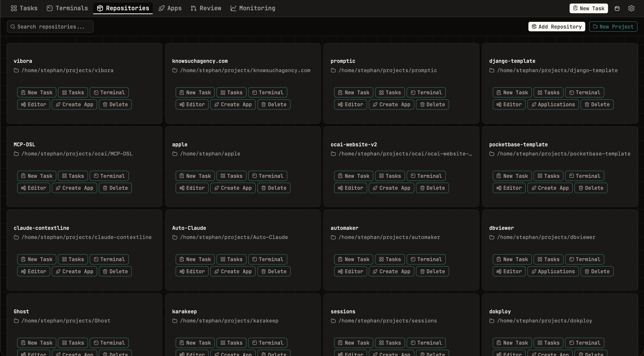Click the /home/stephan/projects/karakeep path
Screen dimensions: 644x356
point(229,321)
